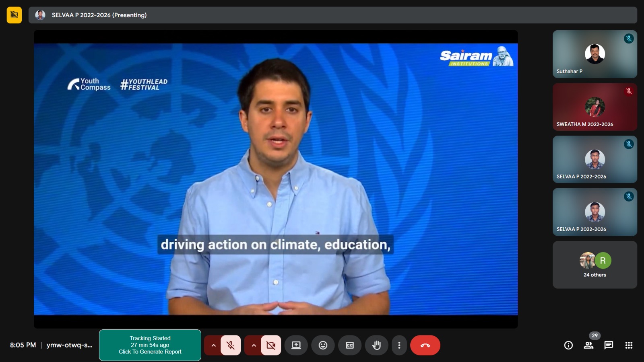Click the Youth Compass logo in the video
Image resolution: width=644 pixels, height=362 pixels.
[x=89, y=84]
